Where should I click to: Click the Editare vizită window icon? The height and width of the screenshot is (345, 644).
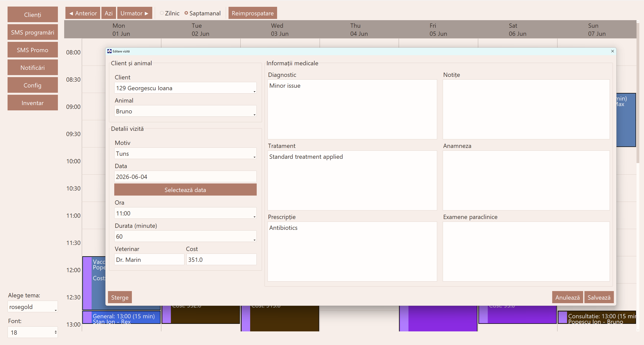[109, 51]
